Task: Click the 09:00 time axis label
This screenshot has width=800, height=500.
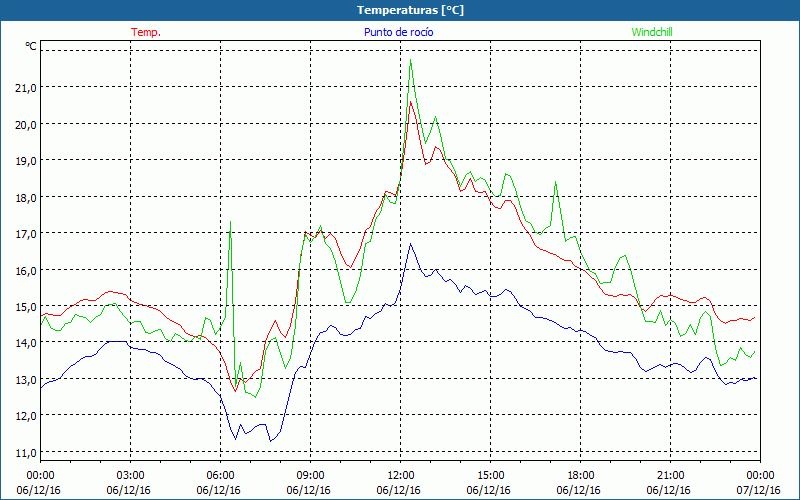Action: coord(310,476)
